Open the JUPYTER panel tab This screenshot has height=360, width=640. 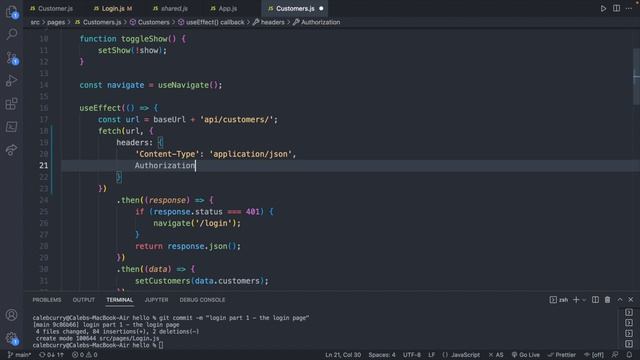(x=156, y=300)
